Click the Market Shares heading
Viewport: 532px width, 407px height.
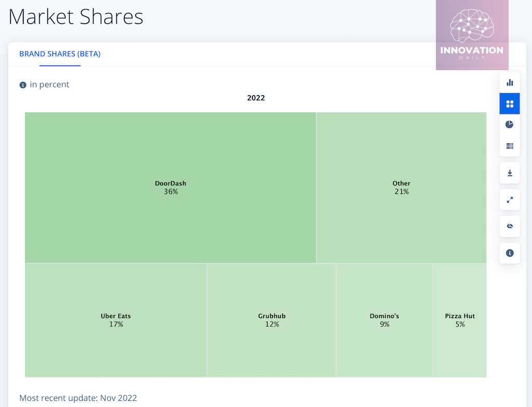click(76, 17)
